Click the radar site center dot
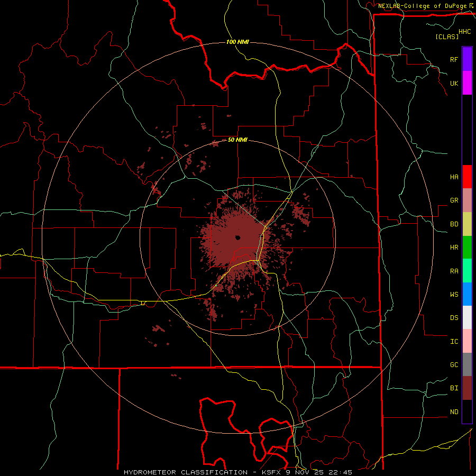This screenshot has width=476, height=476. pyautogui.click(x=237, y=237)
